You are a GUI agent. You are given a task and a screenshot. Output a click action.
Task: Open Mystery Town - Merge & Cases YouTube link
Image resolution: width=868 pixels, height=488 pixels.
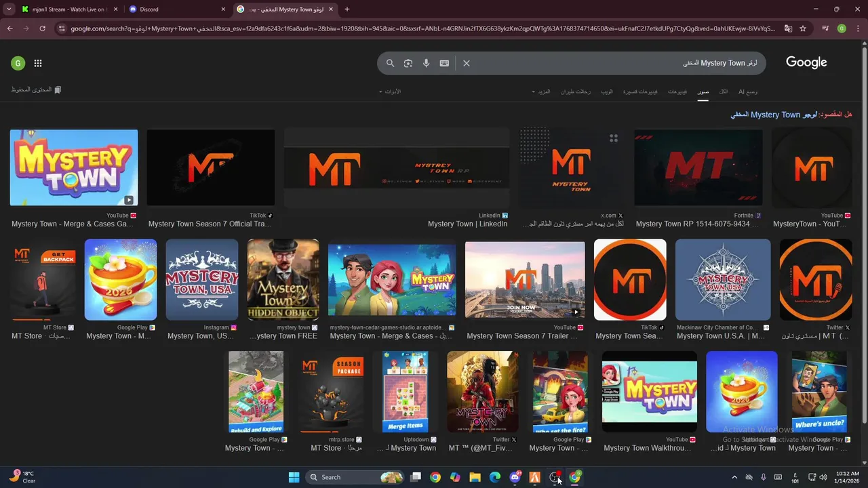click(x=73, y=224)
